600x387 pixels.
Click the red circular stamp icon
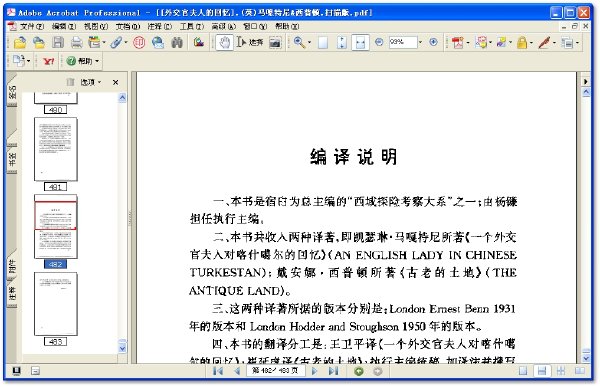[139, 42]
